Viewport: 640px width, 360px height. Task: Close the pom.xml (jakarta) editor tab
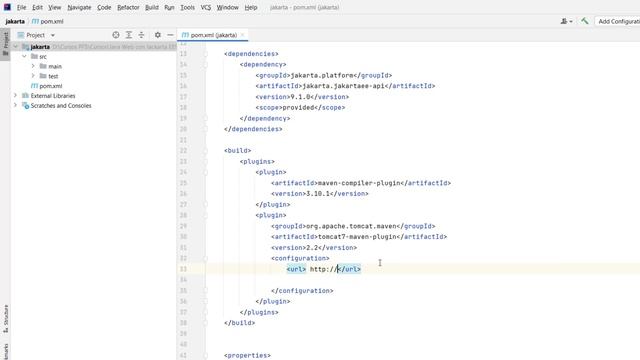point(242,35)
